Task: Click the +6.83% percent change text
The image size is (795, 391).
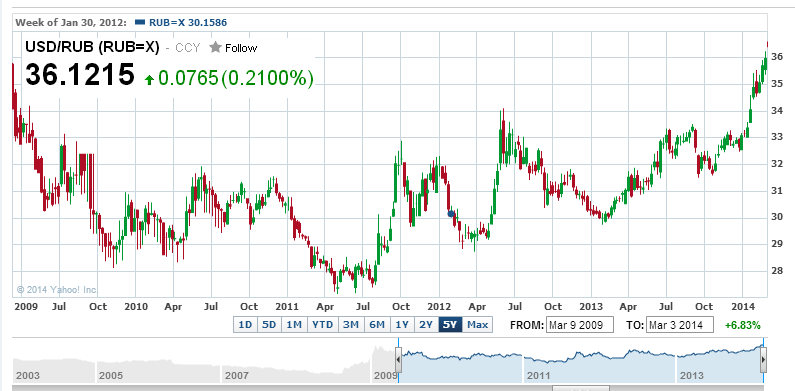Action: tap(743, 325)
